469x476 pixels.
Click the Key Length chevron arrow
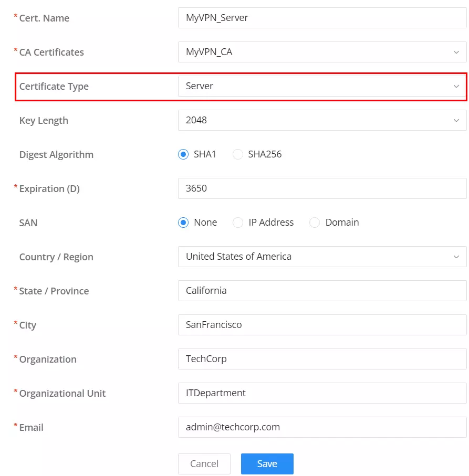(x=456, y=121)
